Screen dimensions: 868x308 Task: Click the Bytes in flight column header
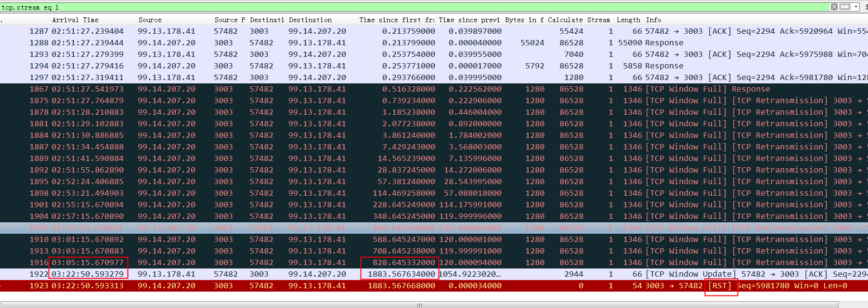524,20
